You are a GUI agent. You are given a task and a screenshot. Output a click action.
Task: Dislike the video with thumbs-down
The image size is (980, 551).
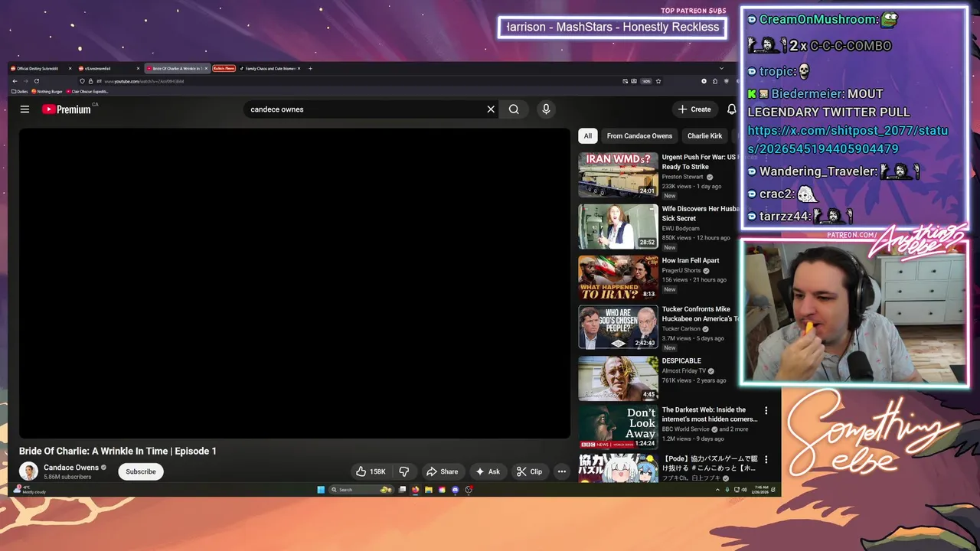coord(403,471)
